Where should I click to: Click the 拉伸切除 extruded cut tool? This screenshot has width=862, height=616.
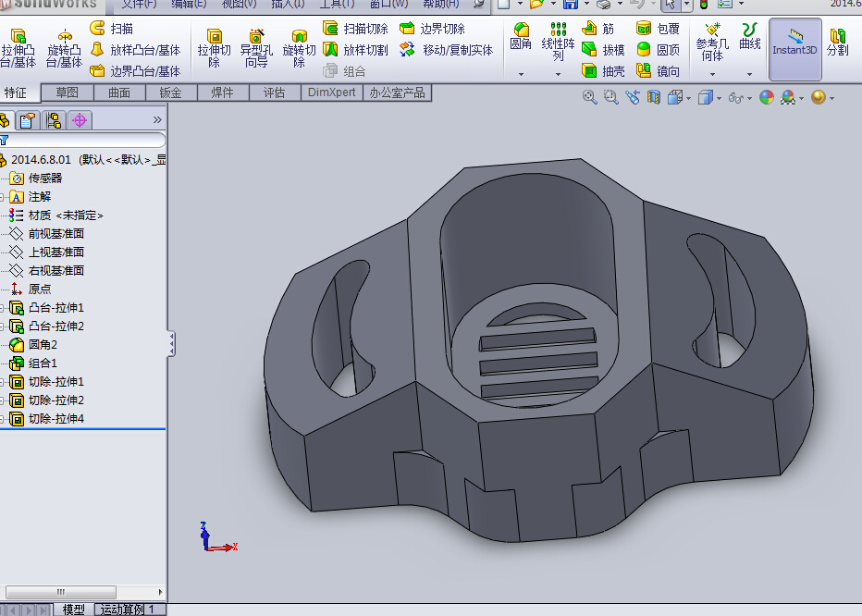[x=214, y=48]
